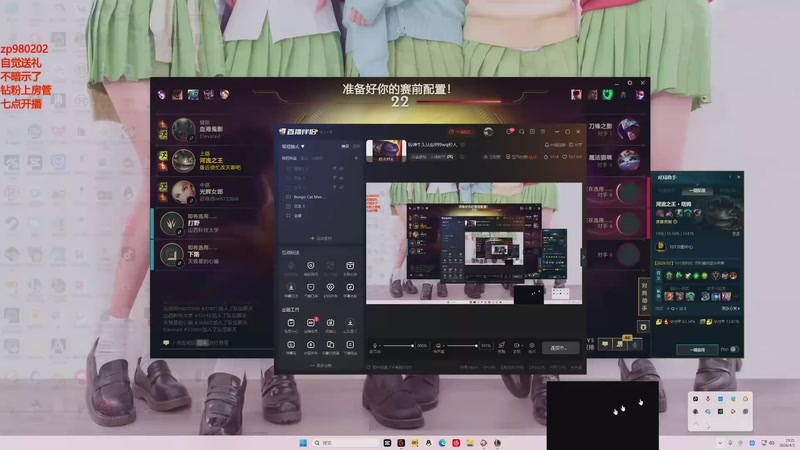This screenshot has height=450, width=800.
Task: Click the 101 match center icon in assistant panel
Action: pyautogui.click(x=661, y=246)
